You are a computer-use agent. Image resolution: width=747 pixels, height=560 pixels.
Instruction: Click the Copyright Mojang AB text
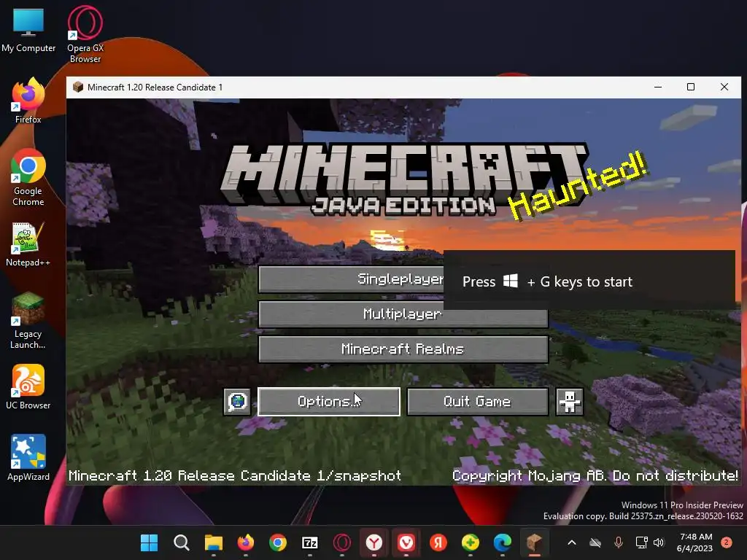coord(595,475)
